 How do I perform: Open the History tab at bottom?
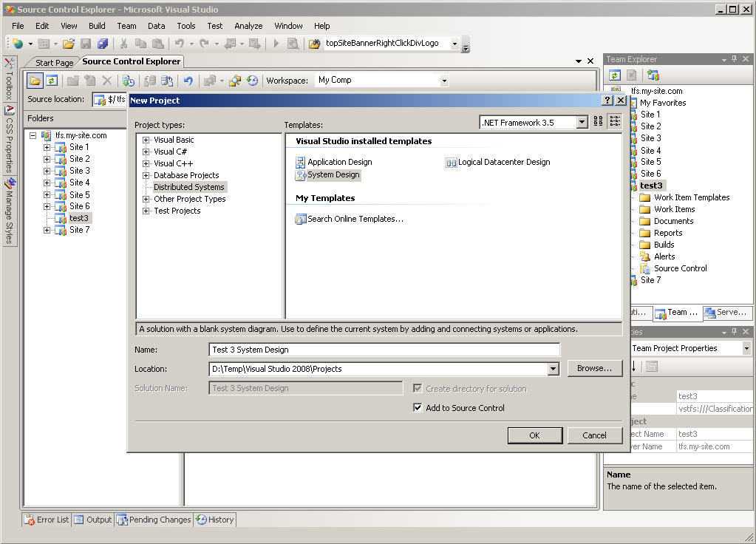click(215, 520)
